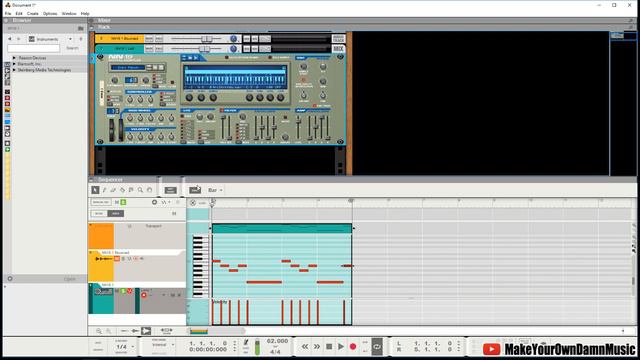Expand Steinberg Media Technologies in browser
Screen dimensions: 640x360
click(14, 70)
